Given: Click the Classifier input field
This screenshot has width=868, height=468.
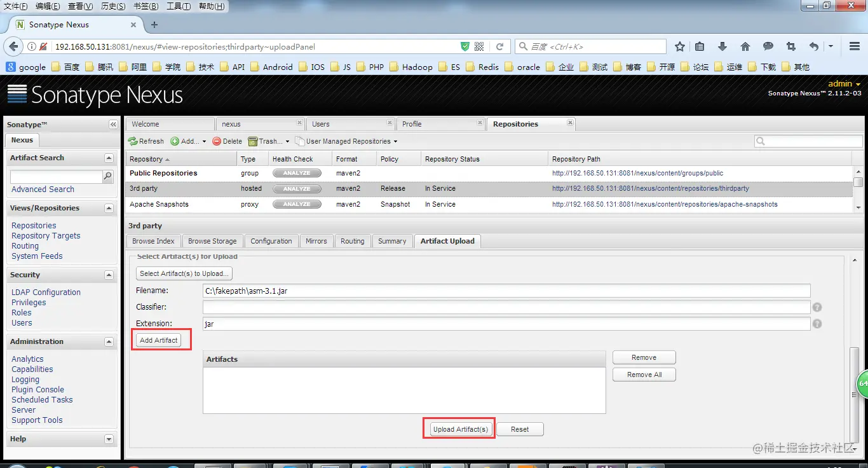Looking at the screenshot, I should tap(506, 307).
